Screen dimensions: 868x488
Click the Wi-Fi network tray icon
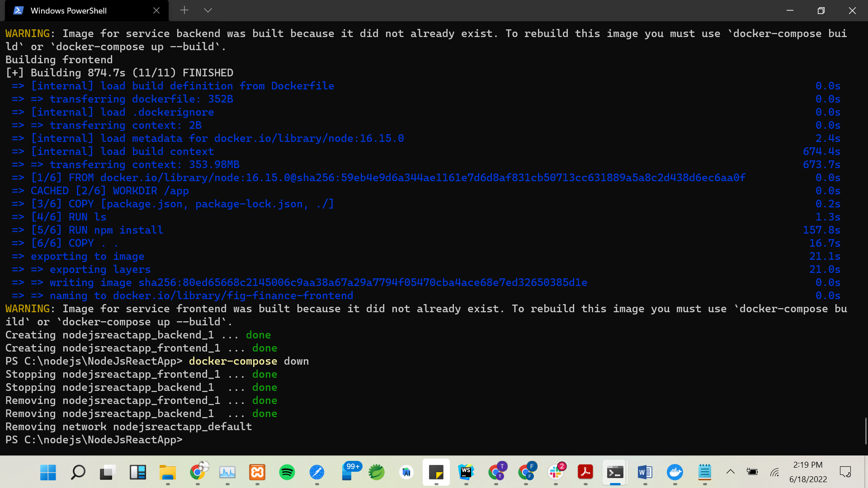pos(775,472)
